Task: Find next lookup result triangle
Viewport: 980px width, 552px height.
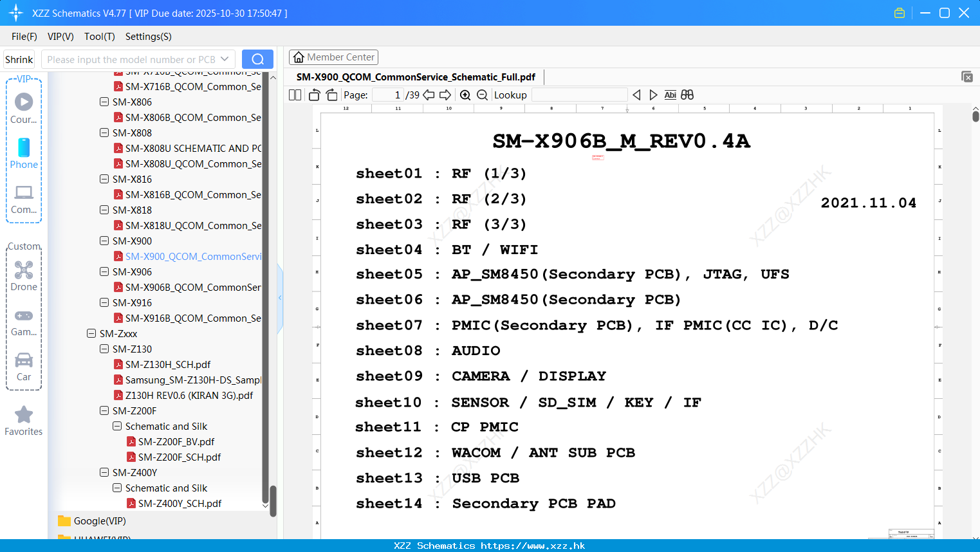Action: (x=653, y=95)
